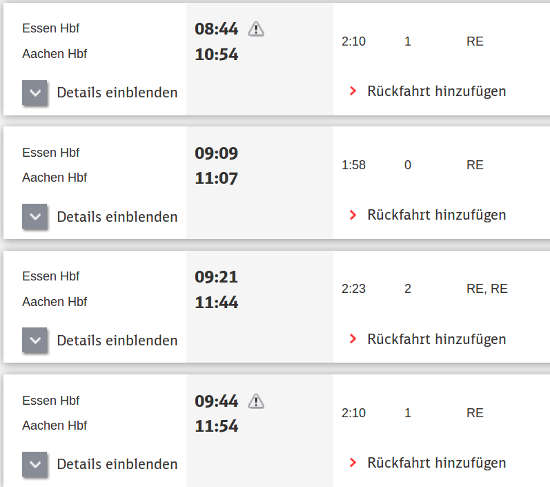This screenshot has width=550, height=487.
Task: Click warning icon next to 09:44 departure
Action: click(x=256, y=401)
